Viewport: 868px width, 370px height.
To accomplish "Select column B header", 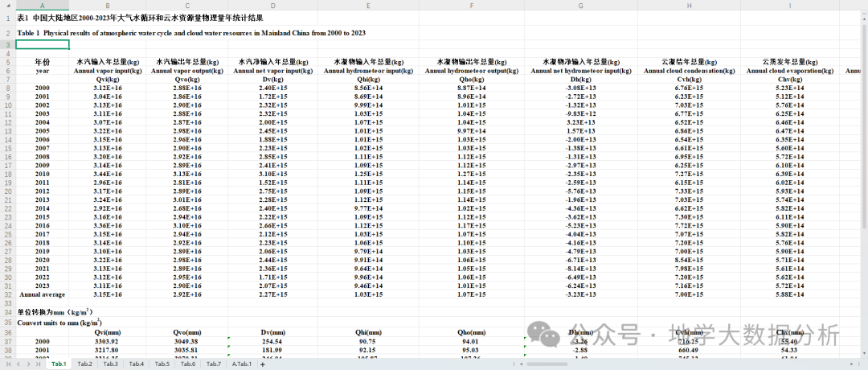I will (108, 5).
